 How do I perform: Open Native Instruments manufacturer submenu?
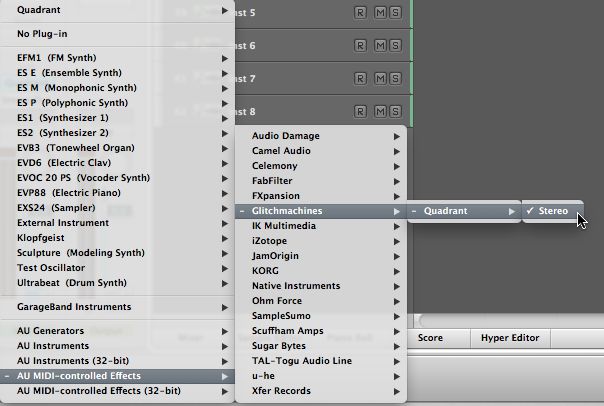(x=321, y=286)
